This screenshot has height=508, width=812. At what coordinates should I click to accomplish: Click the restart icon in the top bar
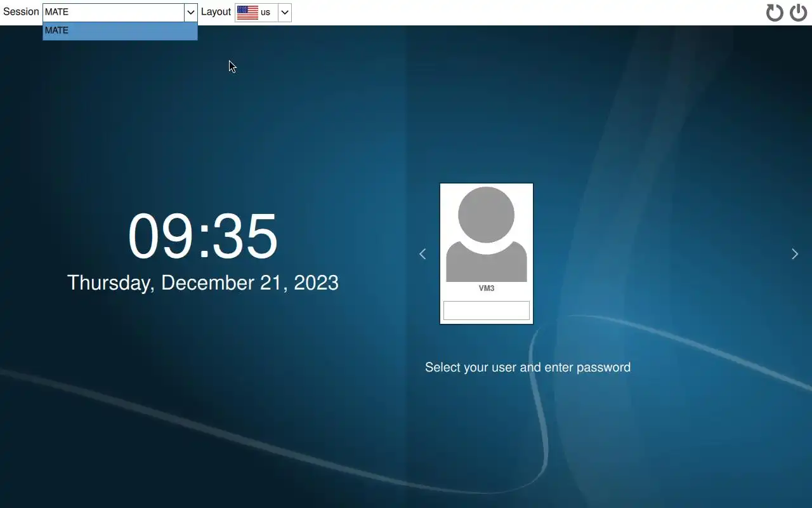pyautogui.click(x=775, y=13)
